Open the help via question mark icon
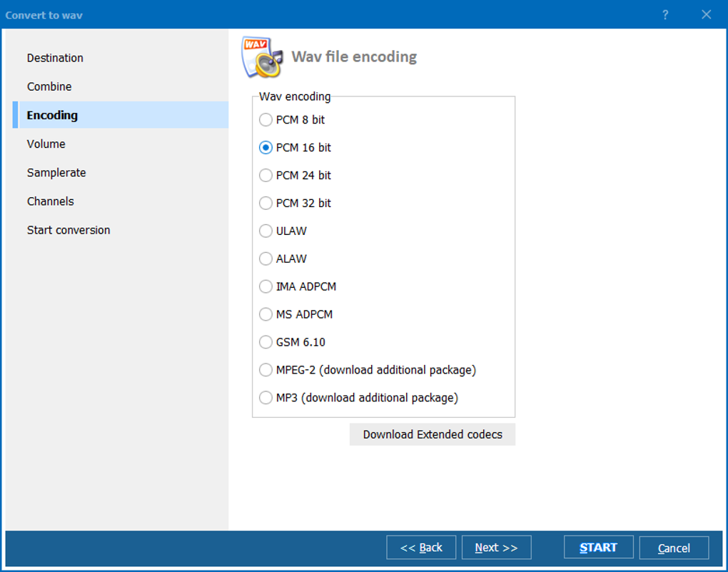Screen dimensions: 728x572 pyautogui.click(x=664, y=14)
